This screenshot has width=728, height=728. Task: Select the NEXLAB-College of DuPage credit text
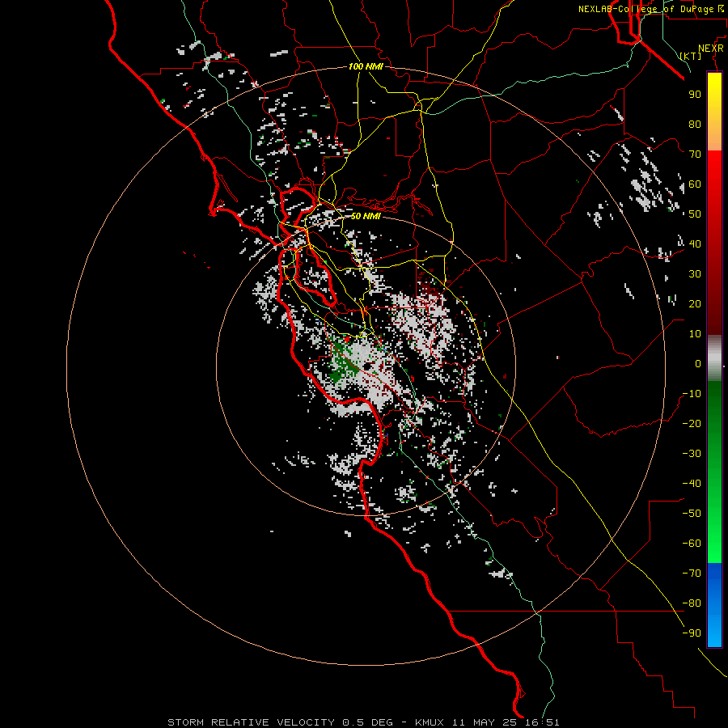[x=645, y=9]
